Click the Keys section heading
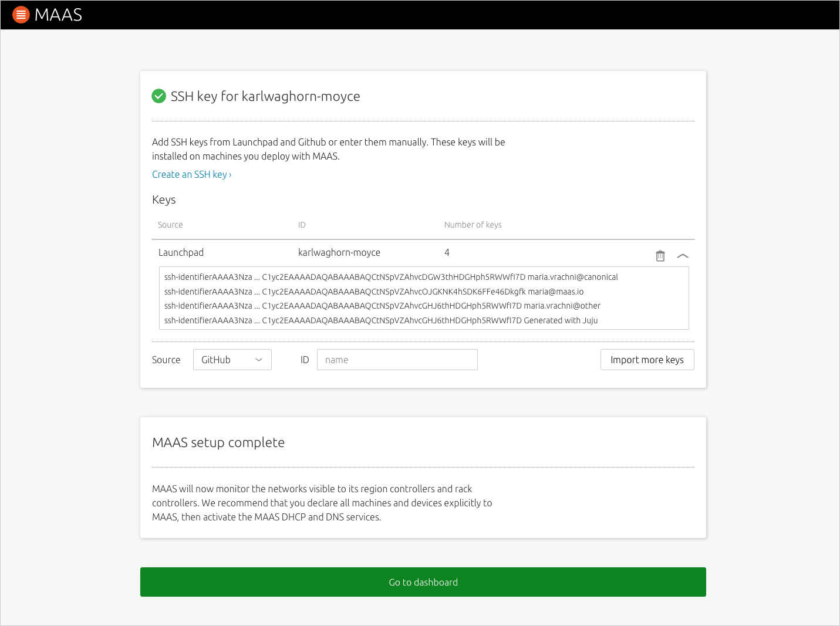Screen dimensions: 840x626 tap(164, 199)
